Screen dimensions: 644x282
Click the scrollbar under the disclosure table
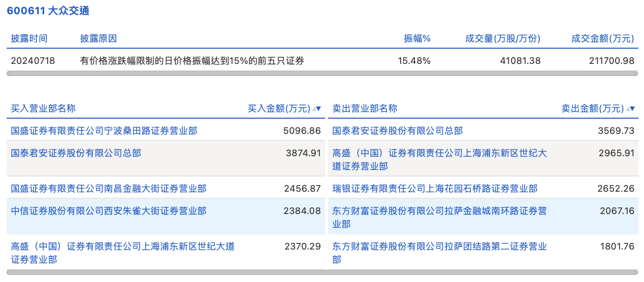click(322, 74)
